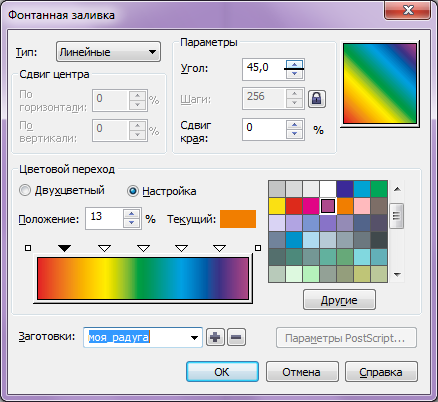
Task: Increase Угол value with up arrow
Action: pos(294,64)
